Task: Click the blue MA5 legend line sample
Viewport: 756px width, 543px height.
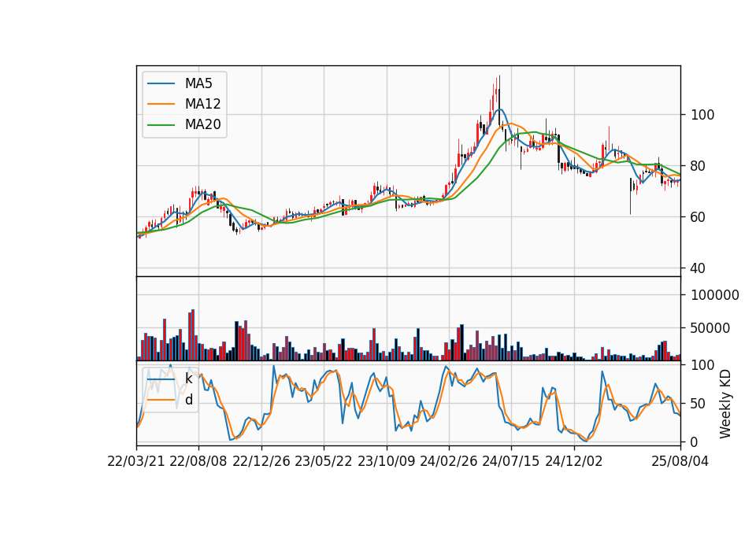Action: 161,83
